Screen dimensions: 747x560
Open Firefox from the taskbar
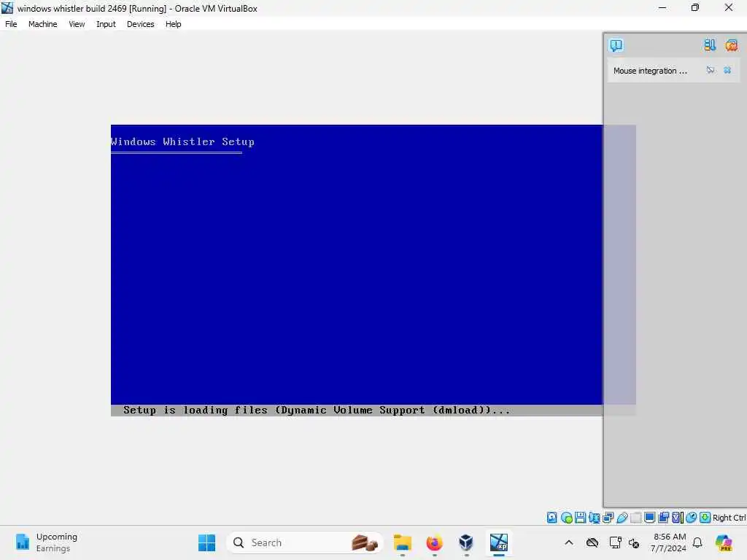(435, 542)
